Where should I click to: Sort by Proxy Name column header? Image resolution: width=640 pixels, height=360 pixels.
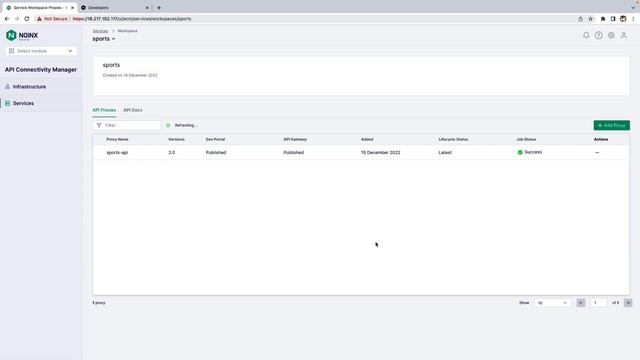118,140
